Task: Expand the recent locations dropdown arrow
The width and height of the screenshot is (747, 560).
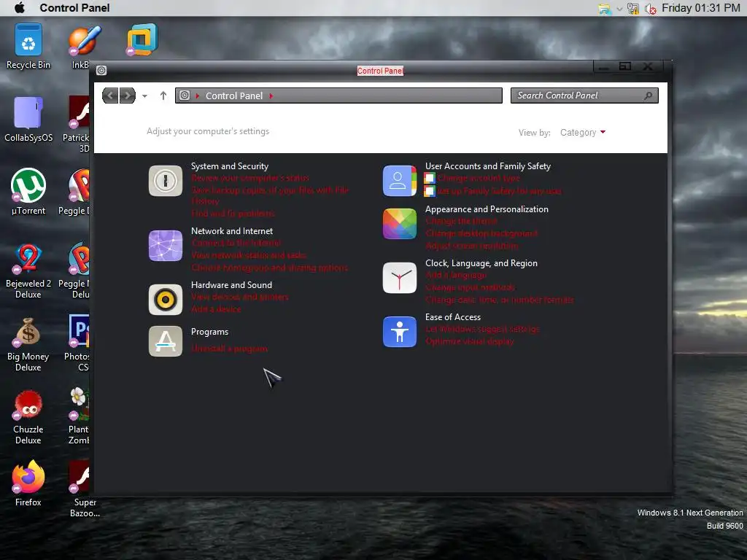Action: click(x=144, y=96)
